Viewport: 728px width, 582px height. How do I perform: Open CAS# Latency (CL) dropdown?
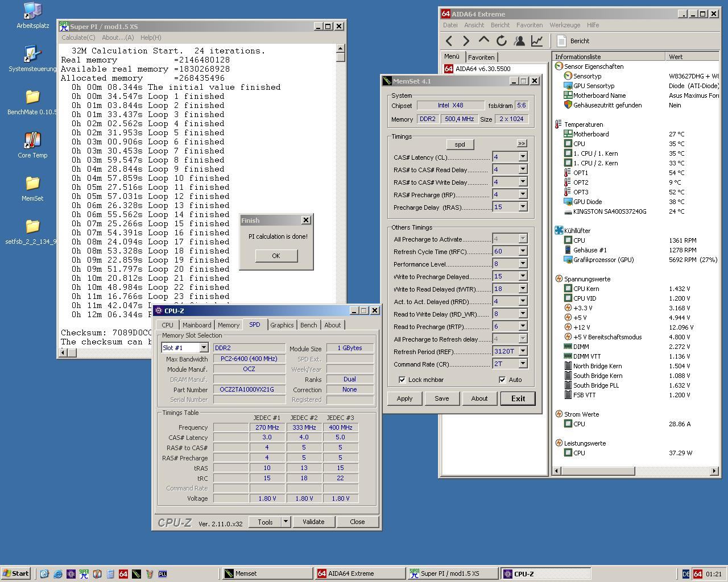tap(522, 157)
